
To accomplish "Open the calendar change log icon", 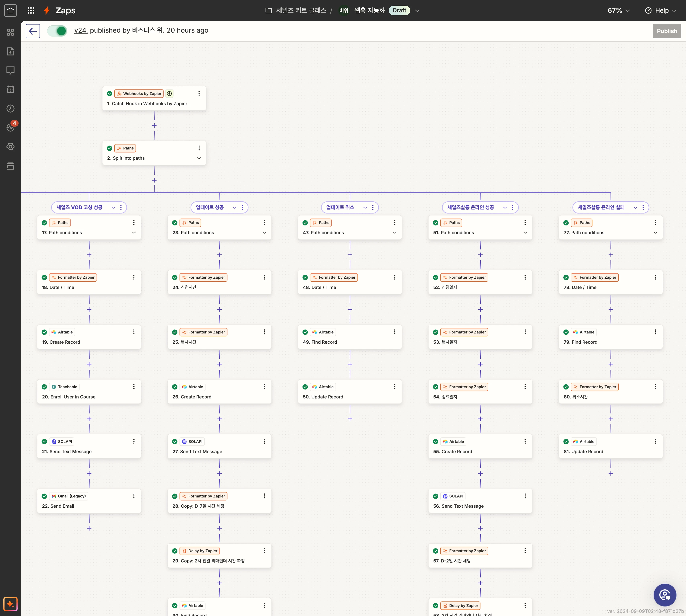I will coord(10,89).
